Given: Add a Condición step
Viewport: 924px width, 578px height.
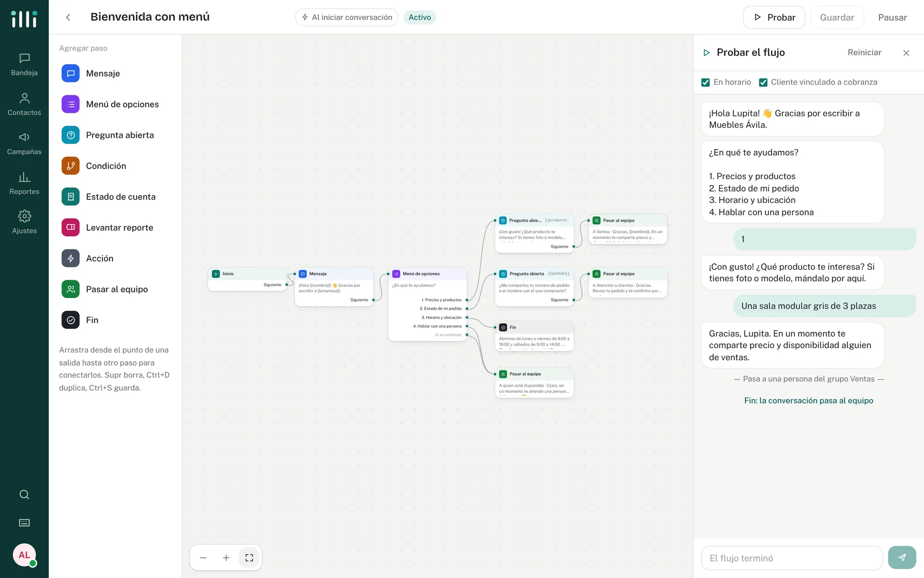Looking at the screenshot, I should 115,166.
